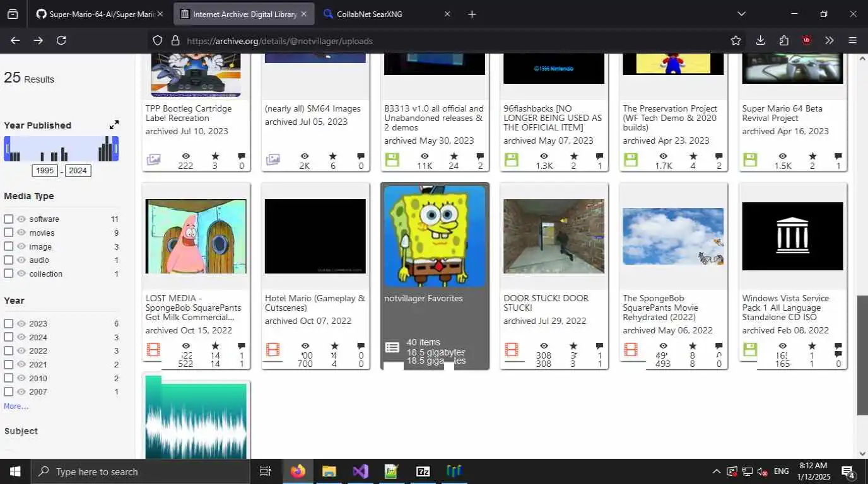The height and width of the screenshot is (484, 868).
Task: Tick the software media type checkbox
Action: click(x=9, y=219)
